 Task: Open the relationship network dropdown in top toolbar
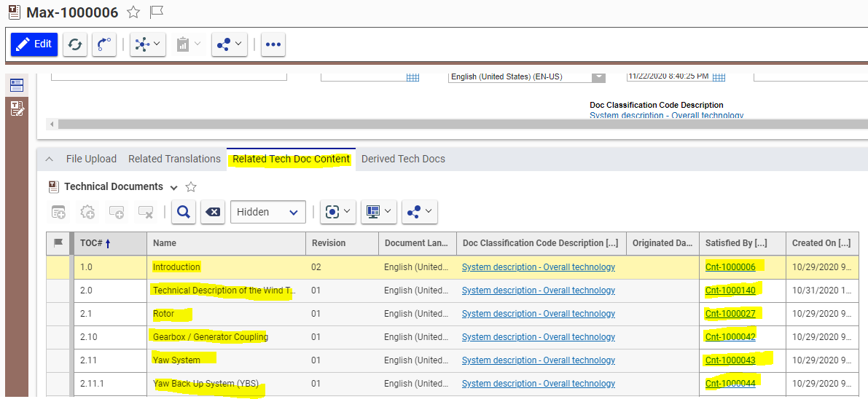tap(148, 44)
